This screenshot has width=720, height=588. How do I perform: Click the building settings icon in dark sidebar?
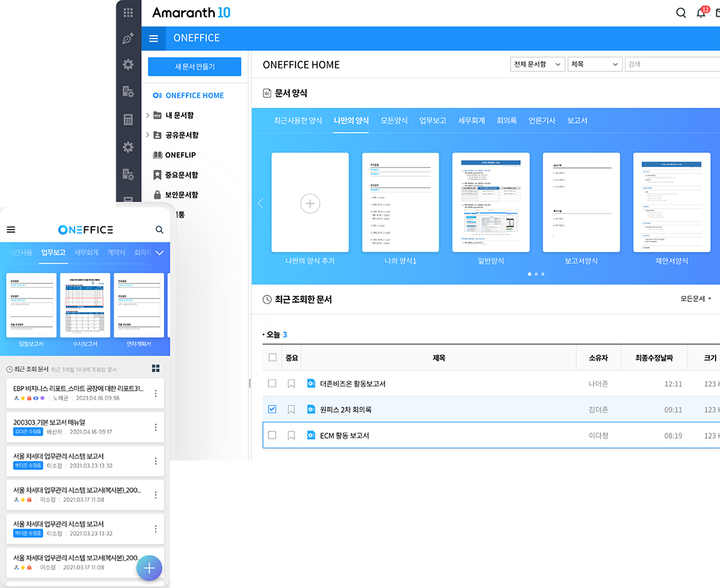128,92
